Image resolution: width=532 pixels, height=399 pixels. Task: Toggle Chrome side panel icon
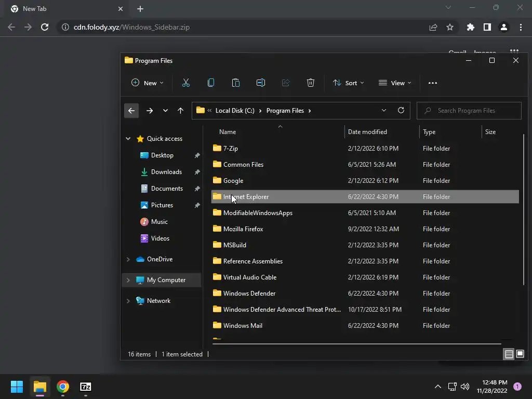click(487, 27)
